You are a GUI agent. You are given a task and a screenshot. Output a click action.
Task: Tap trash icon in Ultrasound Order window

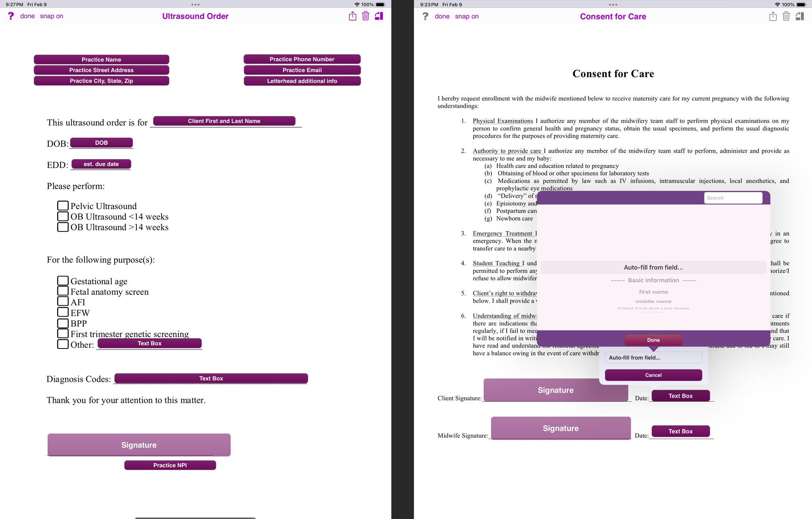click(366, 16)
